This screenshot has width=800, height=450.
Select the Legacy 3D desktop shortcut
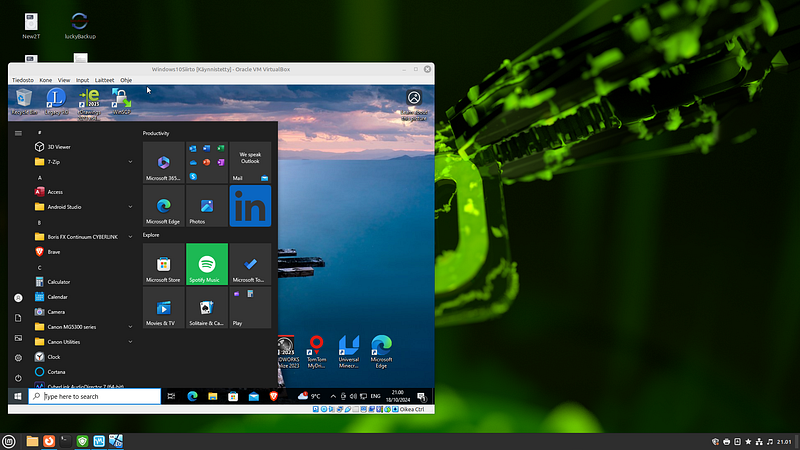click(x=56, y=101)
